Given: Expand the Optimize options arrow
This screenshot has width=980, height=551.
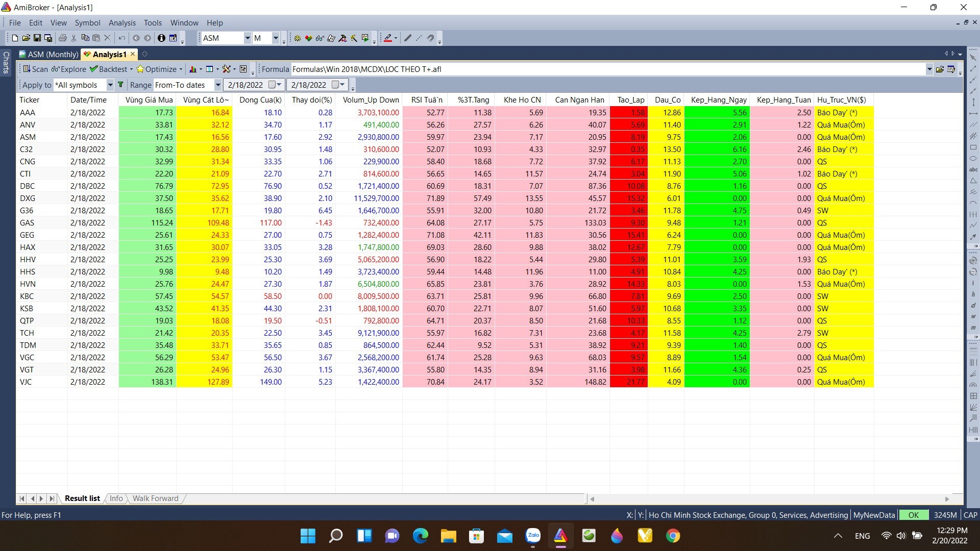Looking at the screenshot, I should tap(181, 69).
